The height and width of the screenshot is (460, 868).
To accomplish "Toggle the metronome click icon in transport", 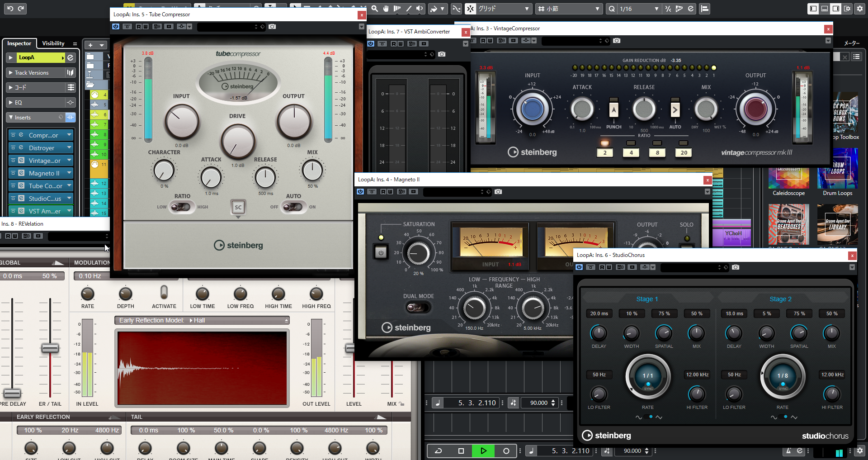I will click(x=788, y=451).
